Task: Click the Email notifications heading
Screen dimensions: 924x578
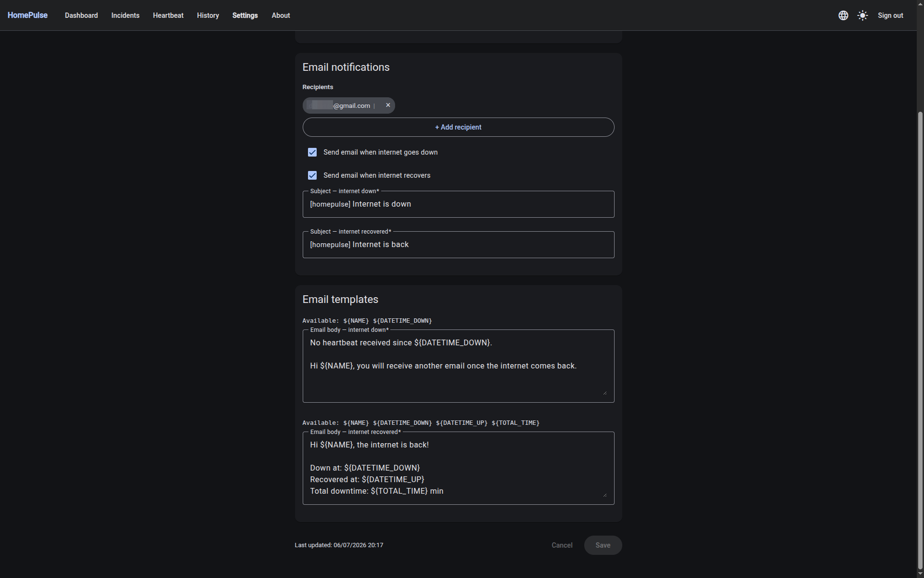Action: [x=346, y=67]
